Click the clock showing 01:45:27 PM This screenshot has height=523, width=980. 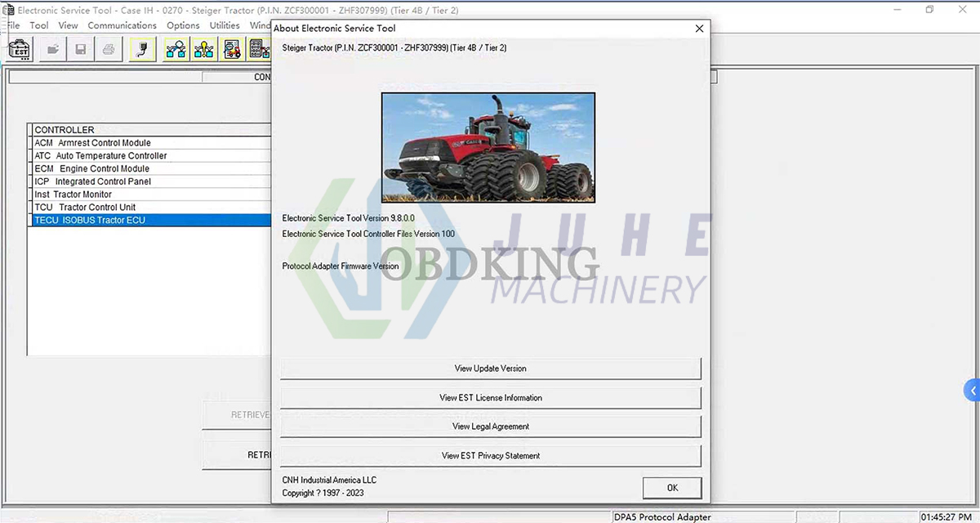948,516
